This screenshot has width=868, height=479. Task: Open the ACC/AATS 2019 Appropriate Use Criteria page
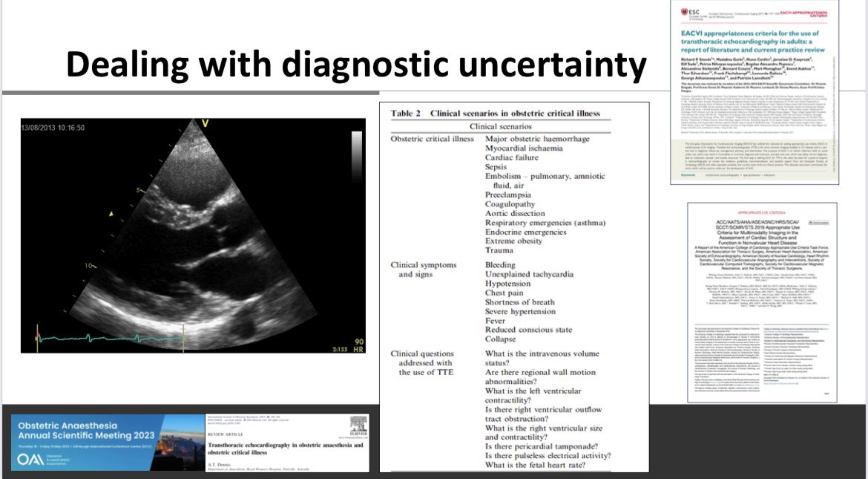point(762,303)
